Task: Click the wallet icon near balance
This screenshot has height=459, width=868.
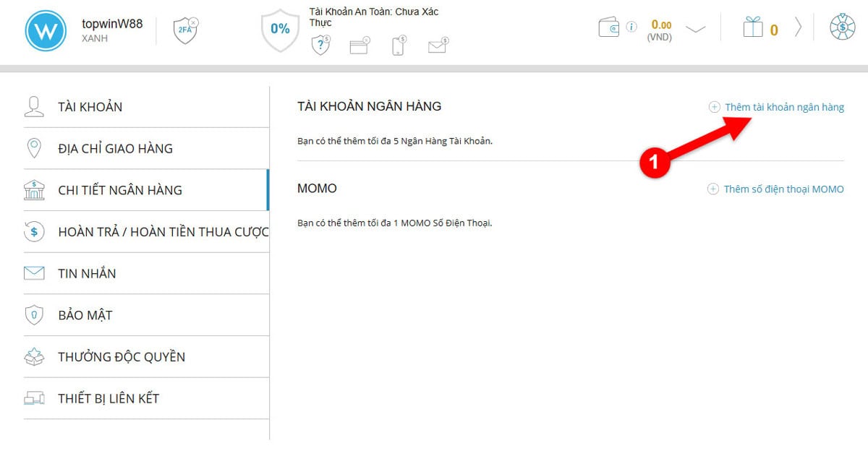Action: tap(610, 27)
